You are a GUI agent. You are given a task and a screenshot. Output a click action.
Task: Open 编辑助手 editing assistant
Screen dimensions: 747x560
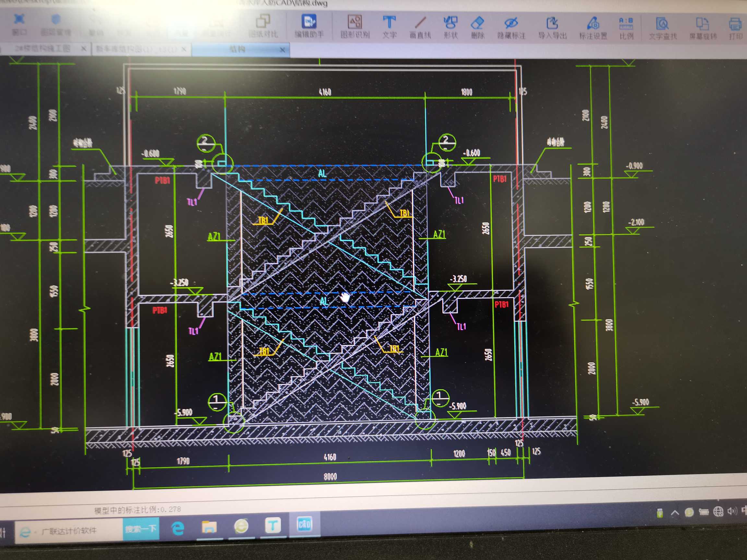pos(309,26)
